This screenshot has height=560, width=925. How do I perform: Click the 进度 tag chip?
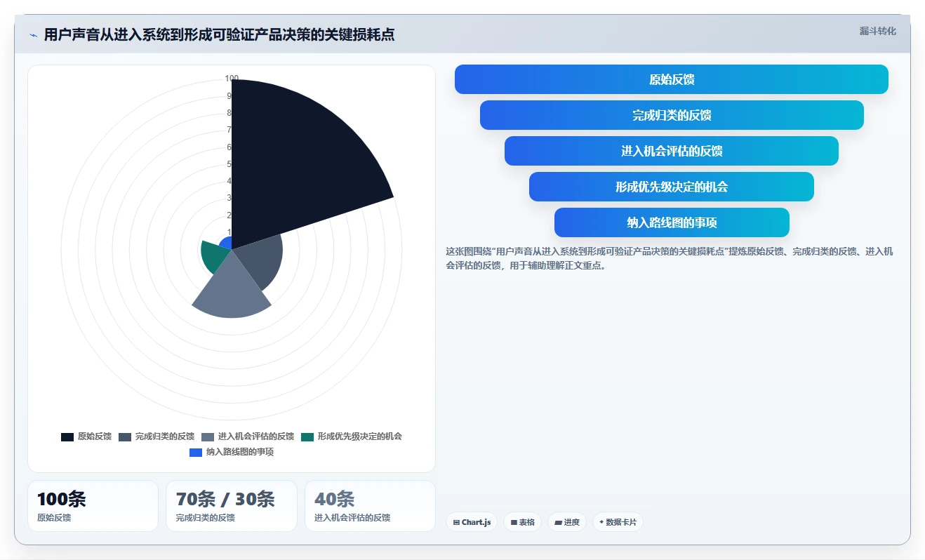click(x=567, y=522)
